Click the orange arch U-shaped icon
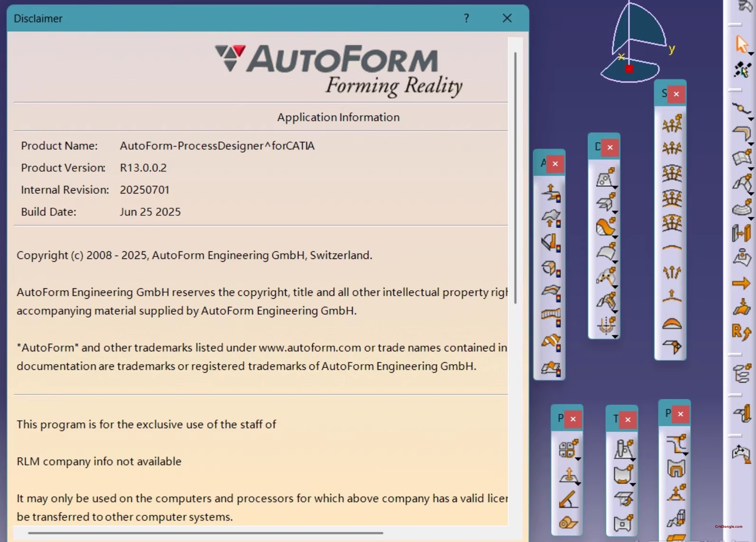This screenshot has height=542, width=756. [676, 469]
